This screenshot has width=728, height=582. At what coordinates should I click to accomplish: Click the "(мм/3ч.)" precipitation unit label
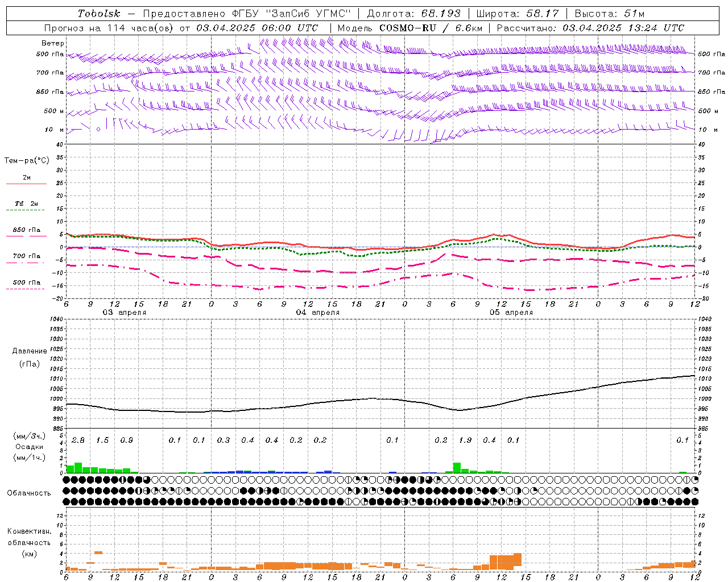coord(30,436)
